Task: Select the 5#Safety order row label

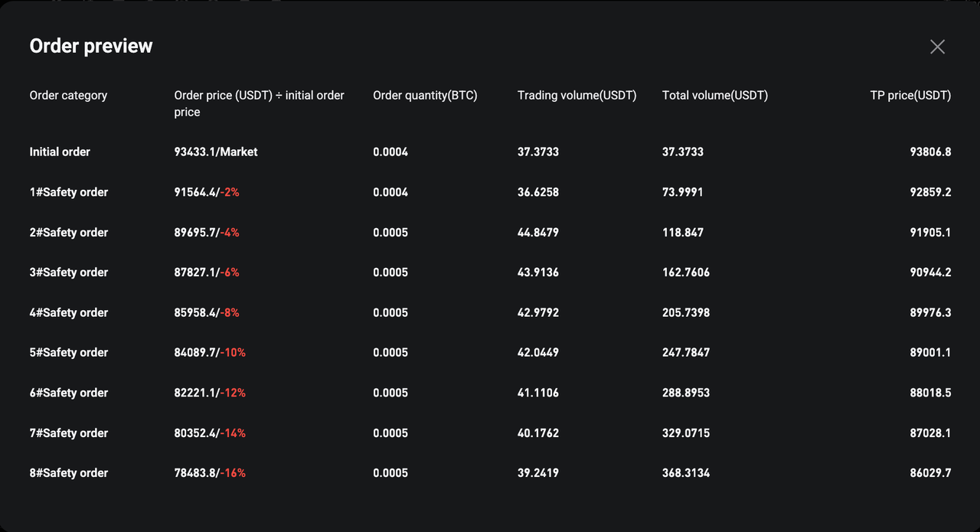Action: [69, 353]
